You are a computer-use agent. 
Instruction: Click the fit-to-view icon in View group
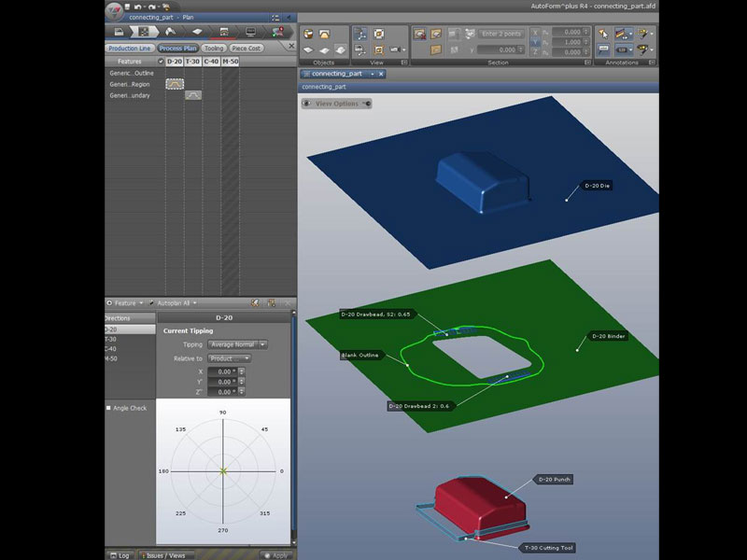click(x=379, y=34)
